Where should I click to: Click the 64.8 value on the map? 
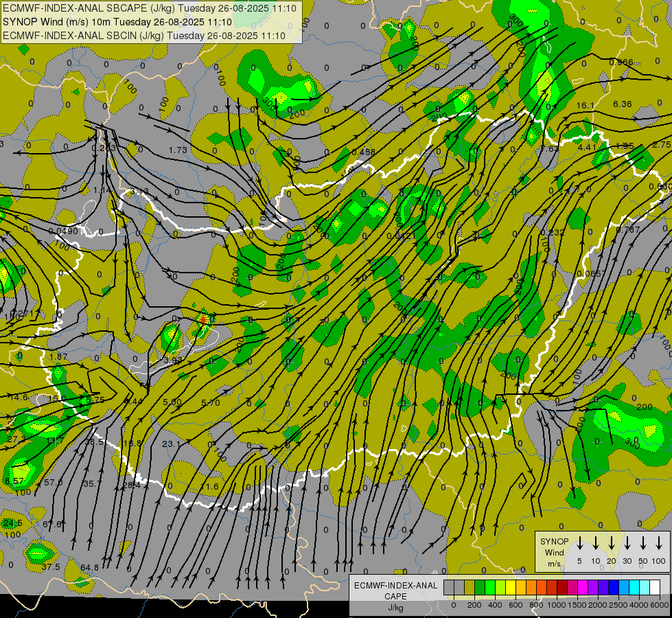point(89,567)
